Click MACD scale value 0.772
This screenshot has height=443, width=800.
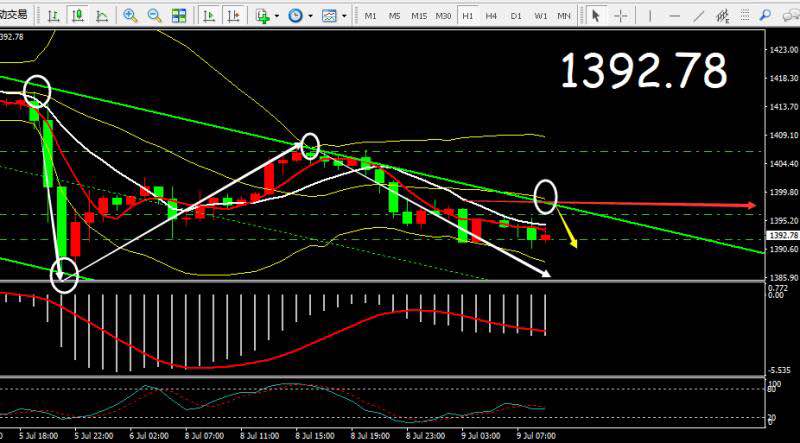(x=777, y=288)
